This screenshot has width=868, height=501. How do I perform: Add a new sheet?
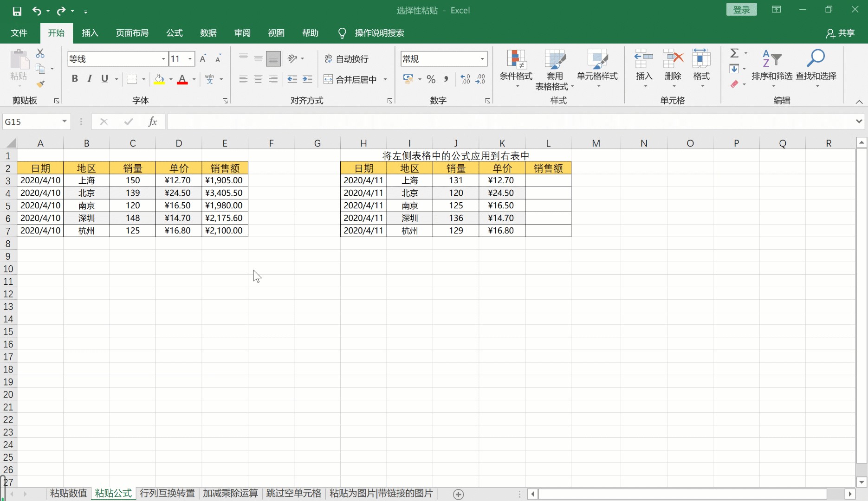click(458, 494)
